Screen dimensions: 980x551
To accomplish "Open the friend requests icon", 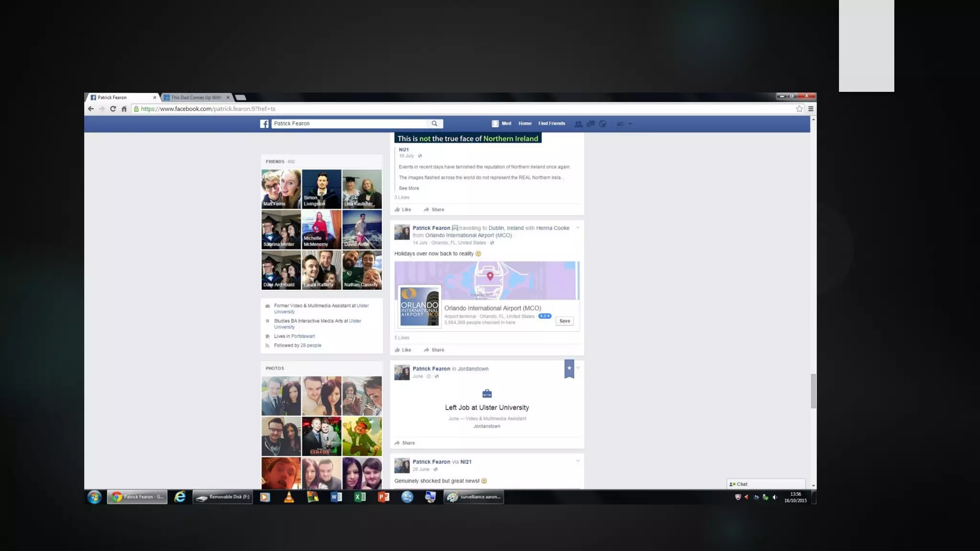I will pos(578,124).
